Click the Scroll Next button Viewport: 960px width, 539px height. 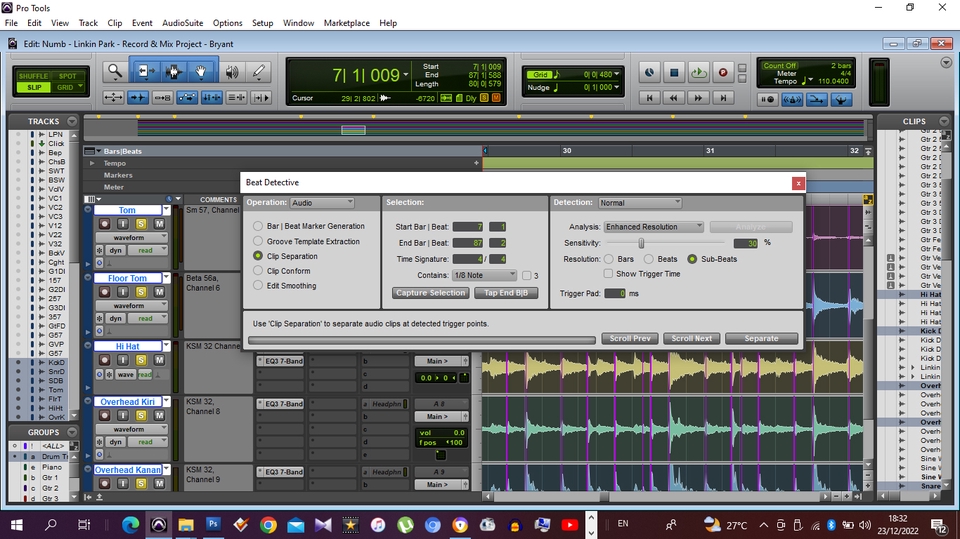tap(692, 338)
